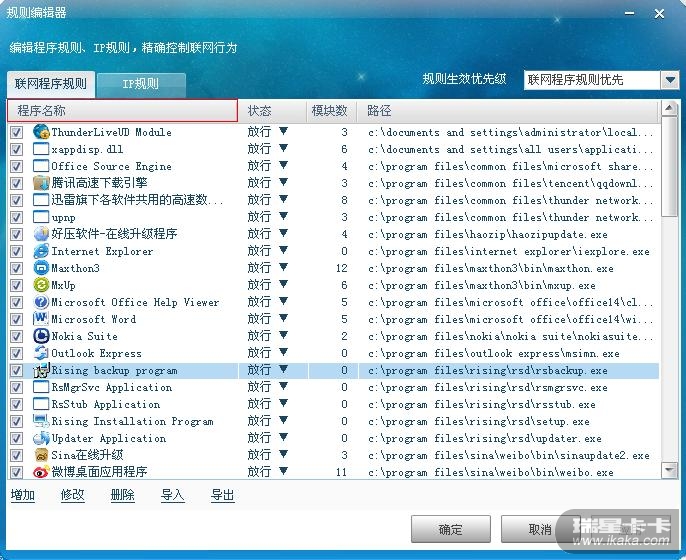Toggle the Outlook Express checkbox
The image size is (686, 560).
[x=17, y=353]
